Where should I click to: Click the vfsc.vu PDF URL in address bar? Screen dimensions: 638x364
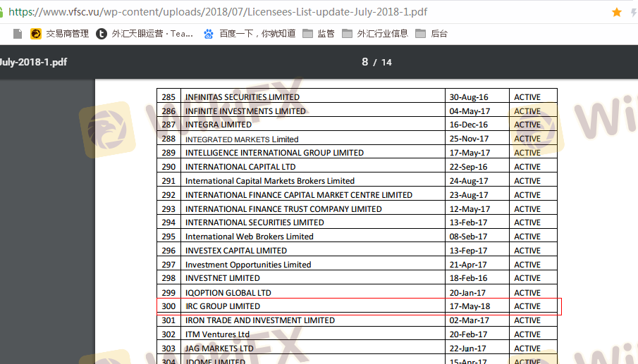point(218,12)
